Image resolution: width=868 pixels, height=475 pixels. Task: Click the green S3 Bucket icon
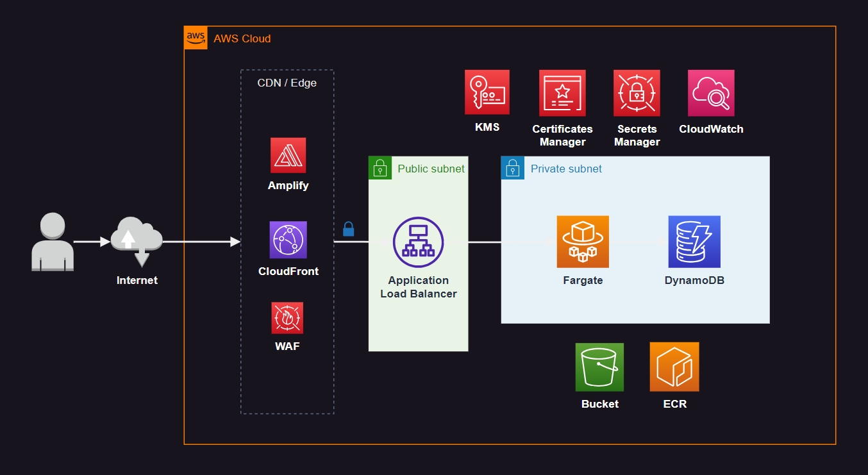(599, 367)
